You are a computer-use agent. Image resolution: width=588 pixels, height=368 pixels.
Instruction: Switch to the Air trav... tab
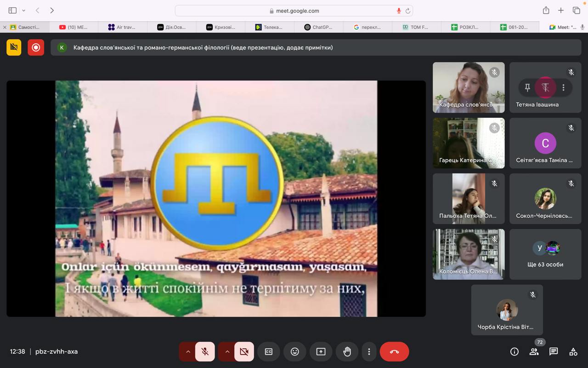(x=122, y=27)
